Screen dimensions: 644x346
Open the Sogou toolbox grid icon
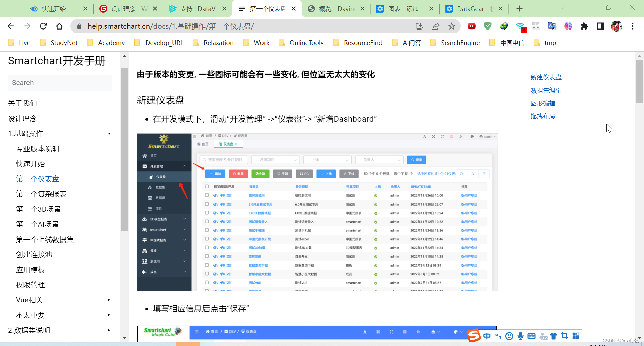coord(576,336)
